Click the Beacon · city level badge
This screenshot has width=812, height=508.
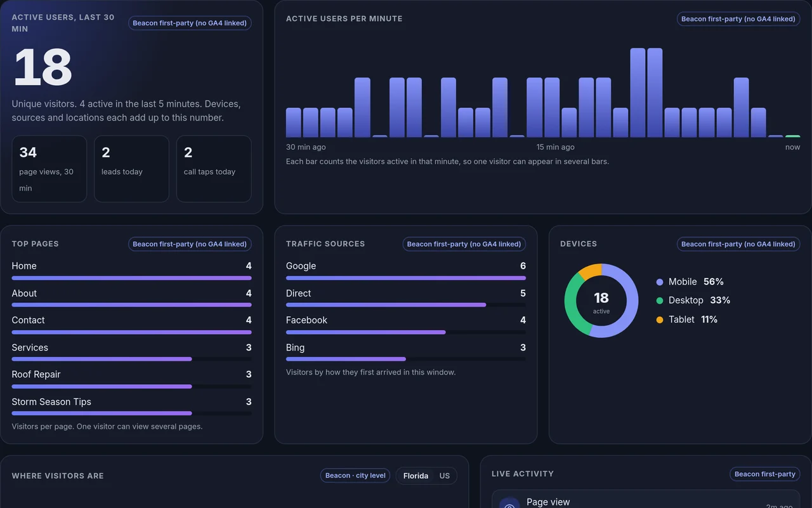pyautogui.click(x=355, y=476)
